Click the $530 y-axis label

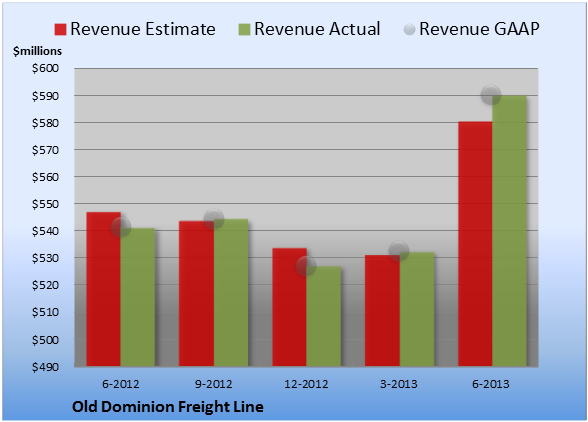click(x=45, y=258)
